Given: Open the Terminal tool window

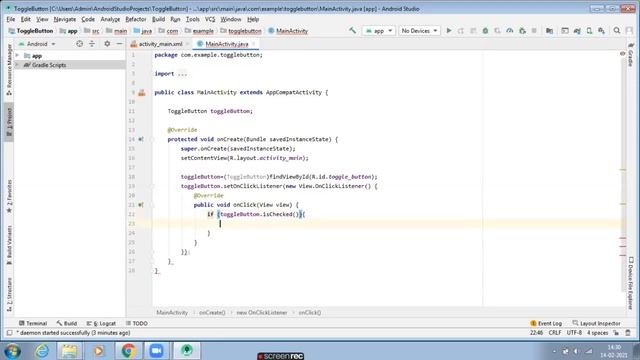Looking at the screenshot, I should 33,323.
